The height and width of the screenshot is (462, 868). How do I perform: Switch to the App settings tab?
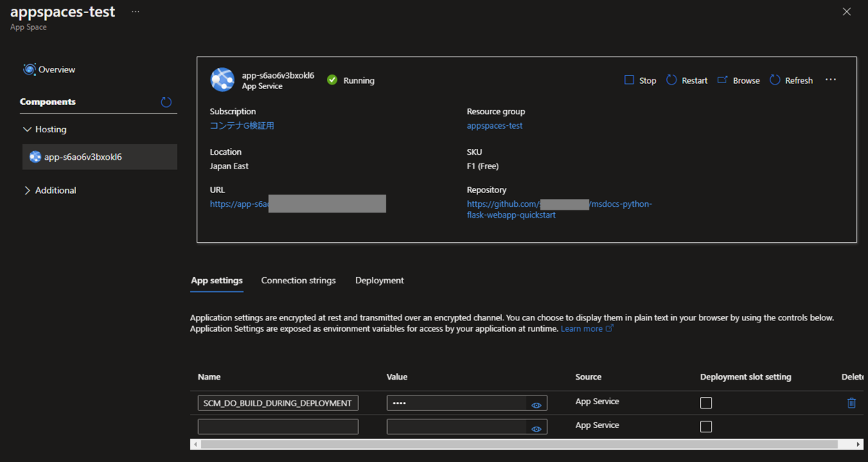coord(216,281)
